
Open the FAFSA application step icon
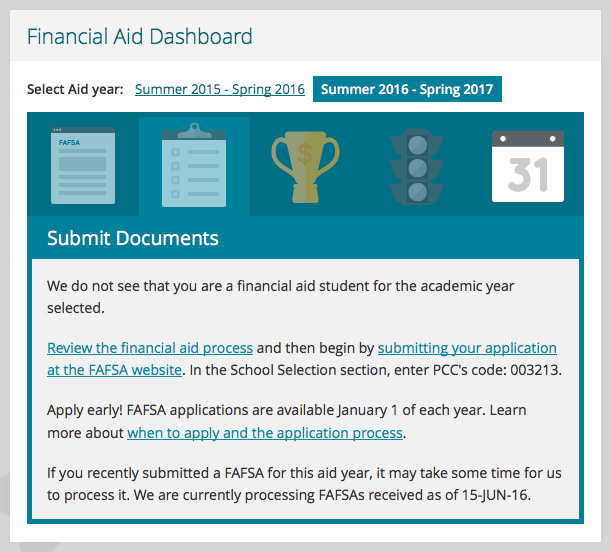83,165
